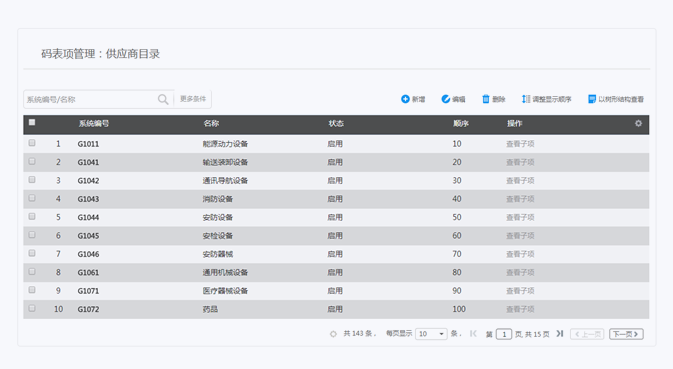Sort by the 顺序 column header
The height and width of the screenshot is (369, 673).
(x=461, y=124)
